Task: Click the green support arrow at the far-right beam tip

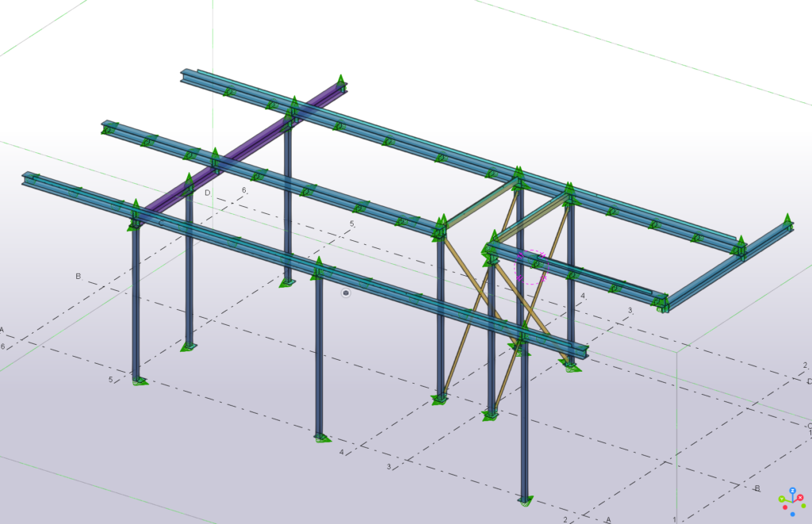Action: (787, 220)
